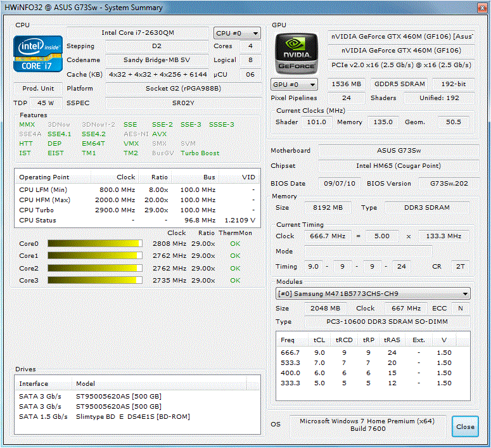Screen dimensions: 491x448
Task: Click the Prod. Unit button
Action: [38, 88]
